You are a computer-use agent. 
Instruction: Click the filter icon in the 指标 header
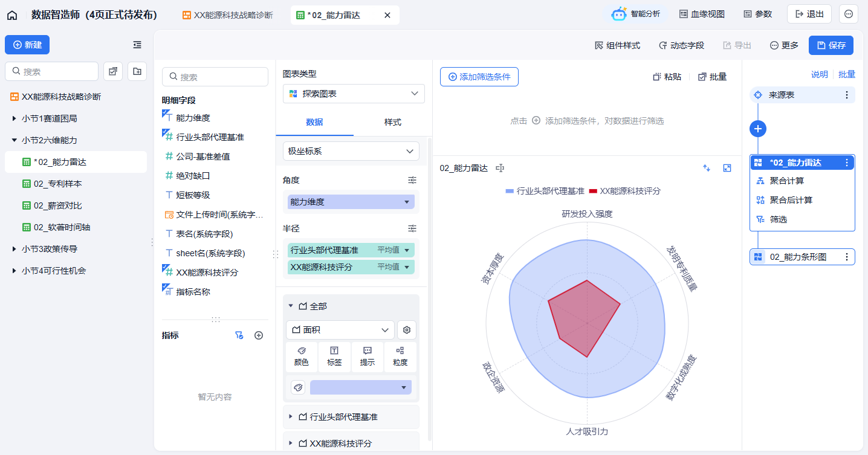(239, 335)
